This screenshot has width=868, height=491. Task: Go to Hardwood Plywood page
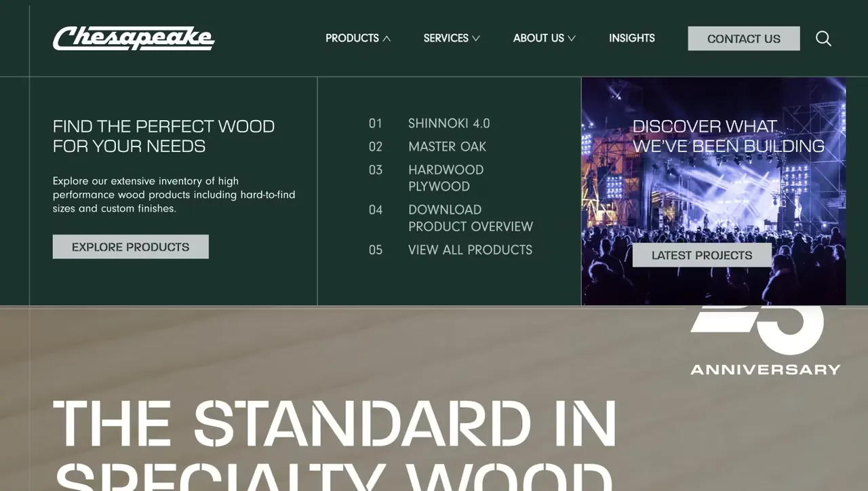click(446, 178)
